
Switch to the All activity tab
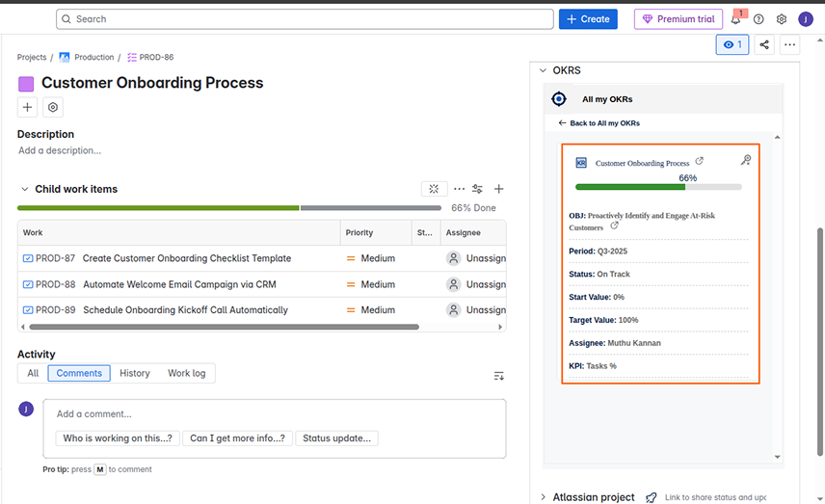tap(33, 373)
